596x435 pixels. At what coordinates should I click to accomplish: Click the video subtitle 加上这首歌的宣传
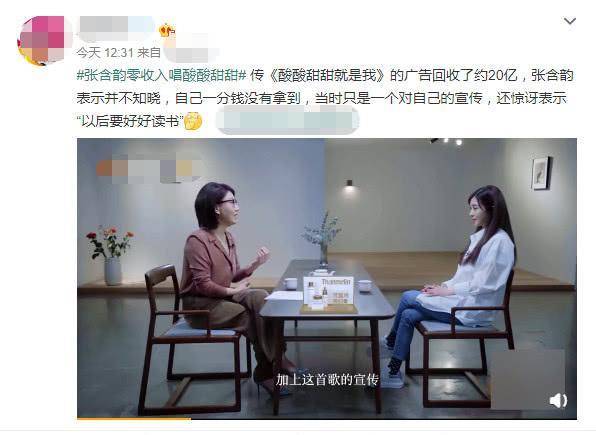(327, 379)
